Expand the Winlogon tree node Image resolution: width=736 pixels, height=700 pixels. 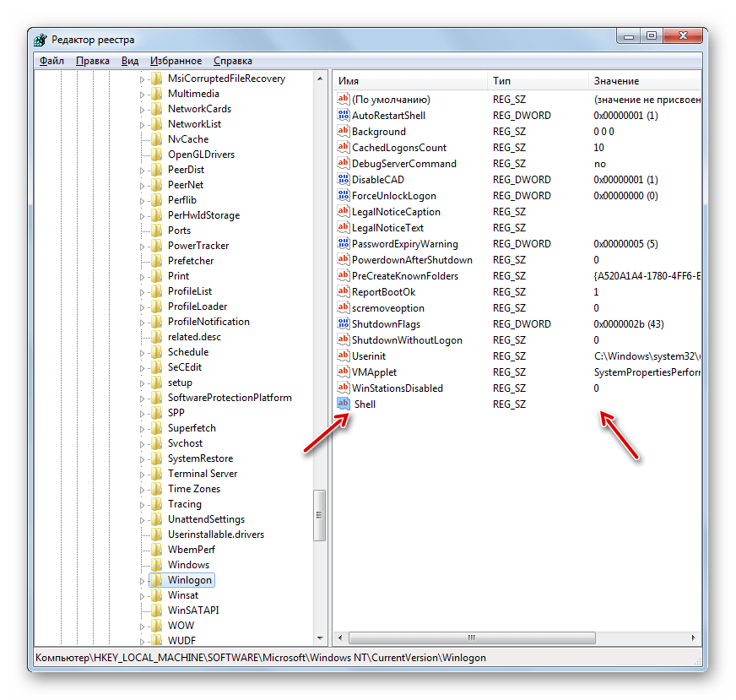143,581
